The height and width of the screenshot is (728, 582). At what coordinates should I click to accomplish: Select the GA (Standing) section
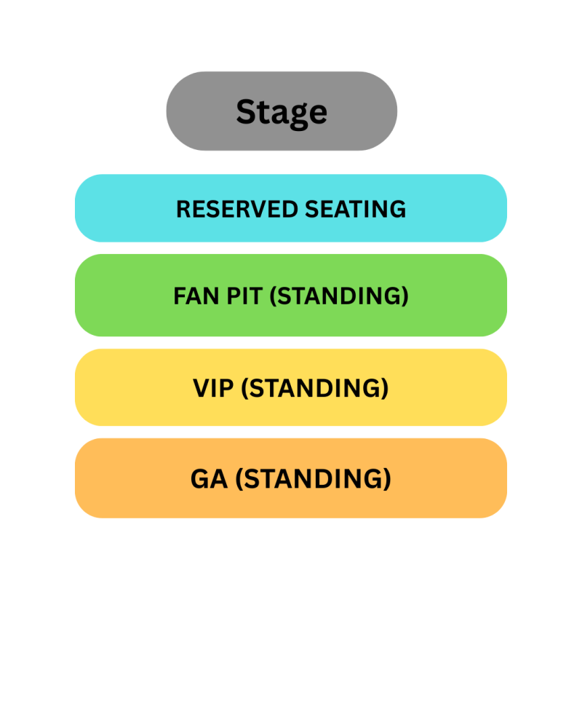coord(291,478)
